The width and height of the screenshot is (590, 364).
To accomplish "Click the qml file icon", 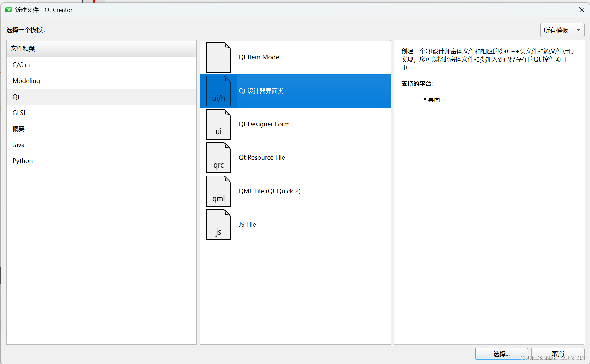I will tap(219, 191).
